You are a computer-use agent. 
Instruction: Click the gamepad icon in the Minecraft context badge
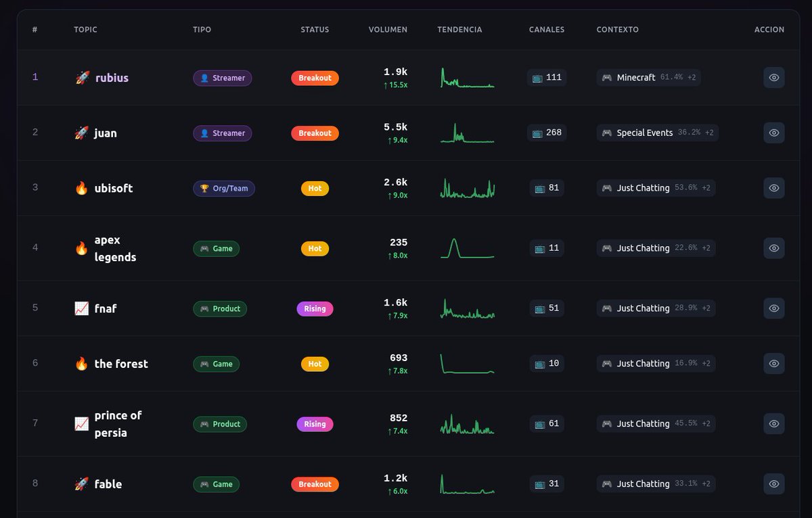(608, 77)
